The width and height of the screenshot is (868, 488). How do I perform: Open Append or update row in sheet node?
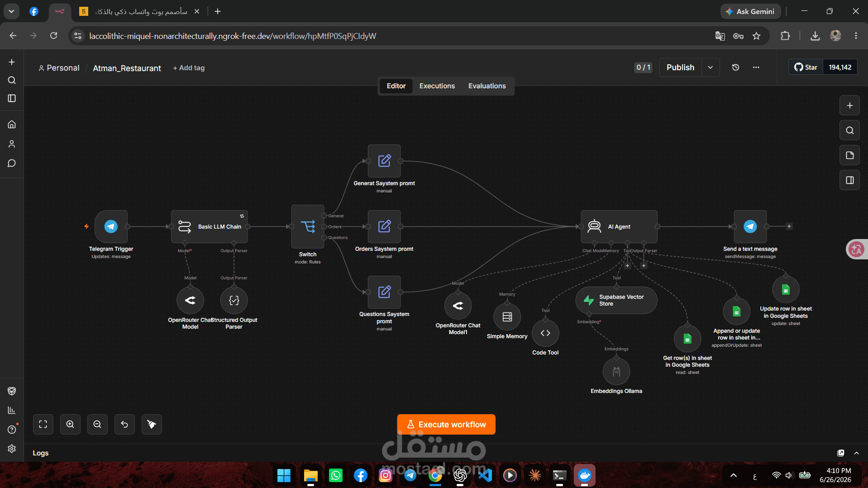pos(737,311)
